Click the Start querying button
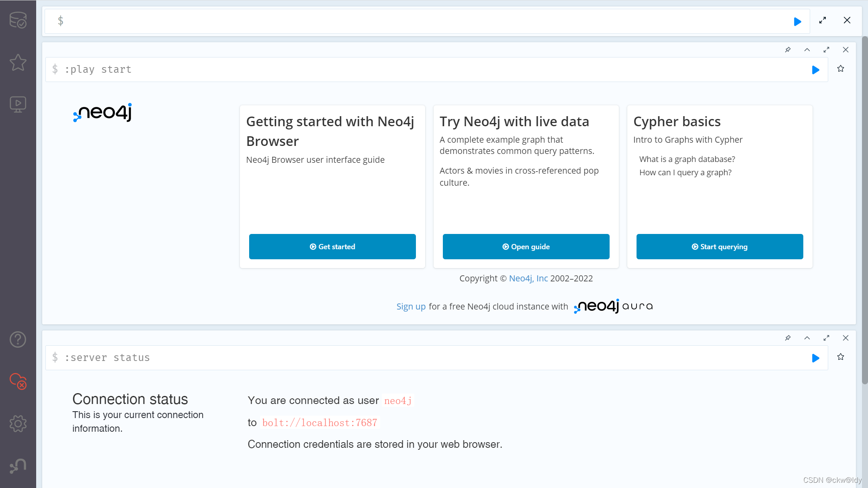Viewport: 868px width, 488px height. (720, 246)
